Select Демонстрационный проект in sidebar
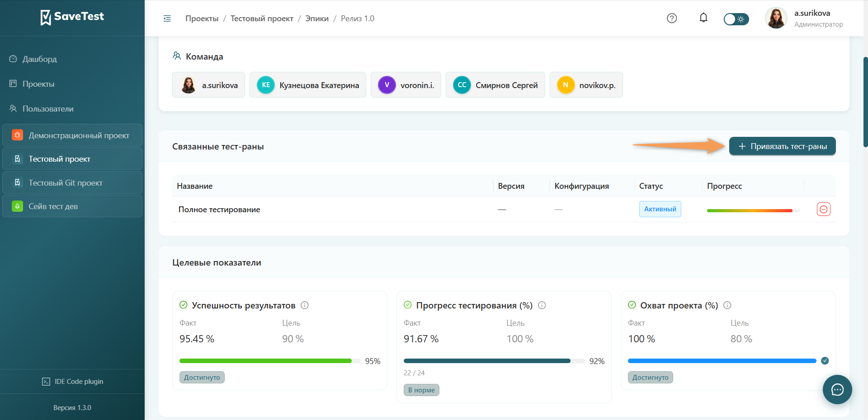This screenshot has width=868, height=420. pos(72,135)
